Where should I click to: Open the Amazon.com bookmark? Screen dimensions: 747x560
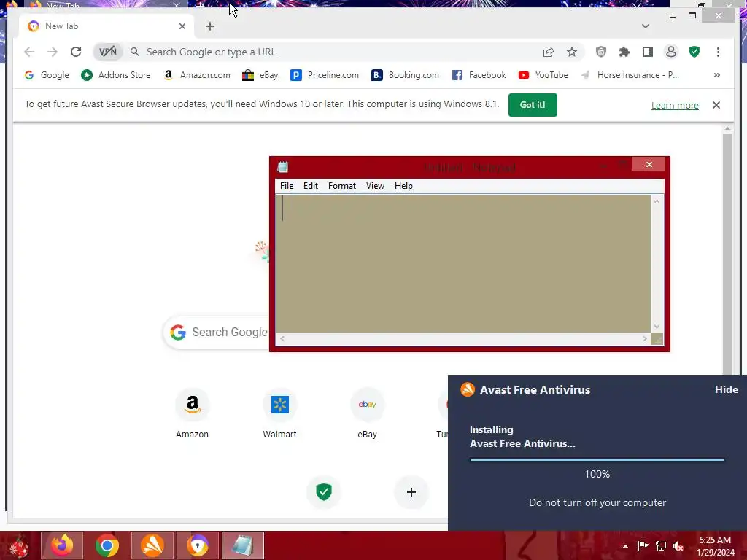pos(197,75)
